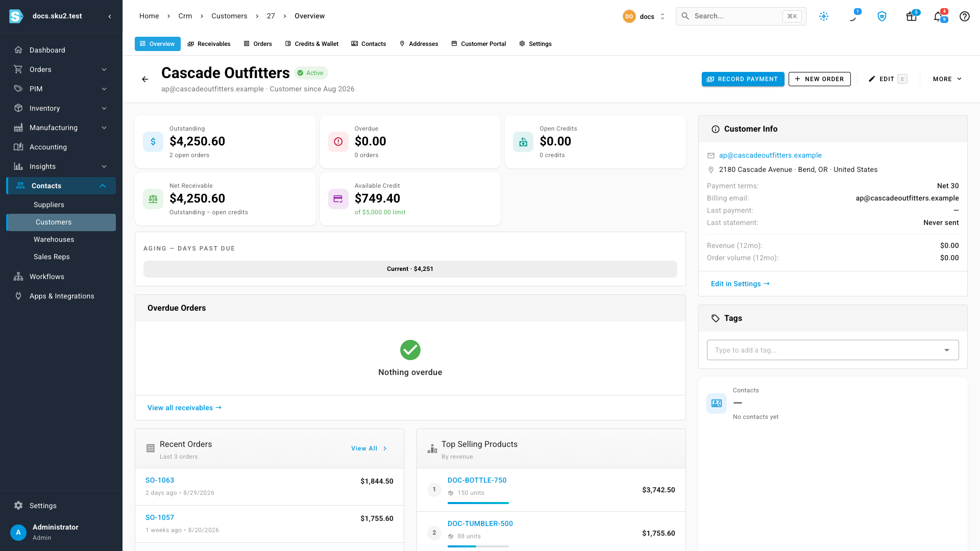This screenshot has height=551, width=980.
Task: Click the Contacts card icon
Action: pos(717,404)
